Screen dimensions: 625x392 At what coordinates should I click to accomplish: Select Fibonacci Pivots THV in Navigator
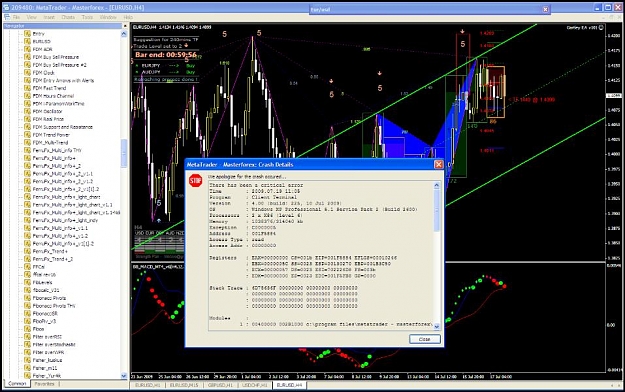point(54,306)
